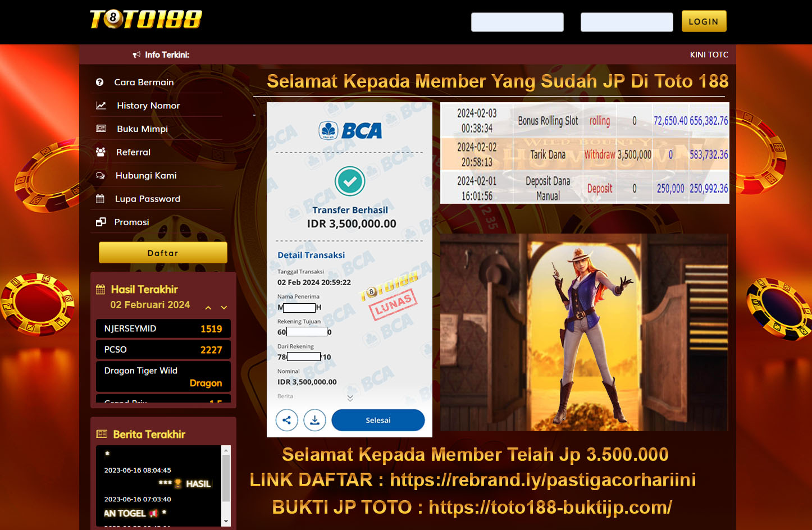Click the username input field
Viewport: 812px width, 530px height.
517,22
